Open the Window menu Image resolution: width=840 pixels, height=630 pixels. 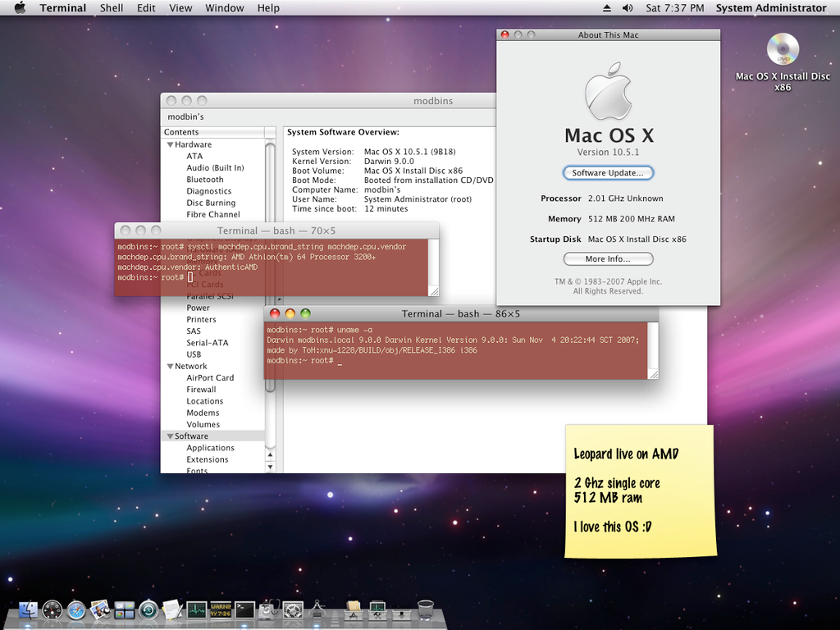(225, 8)
